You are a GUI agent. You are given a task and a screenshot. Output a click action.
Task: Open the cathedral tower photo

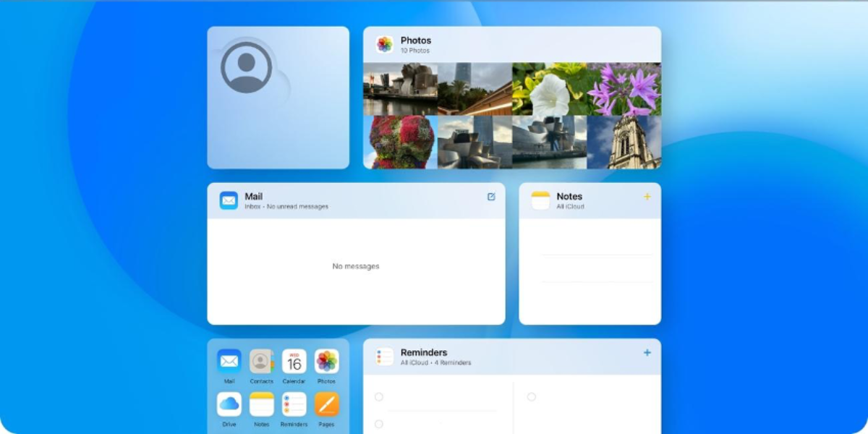tap(624, 142)
